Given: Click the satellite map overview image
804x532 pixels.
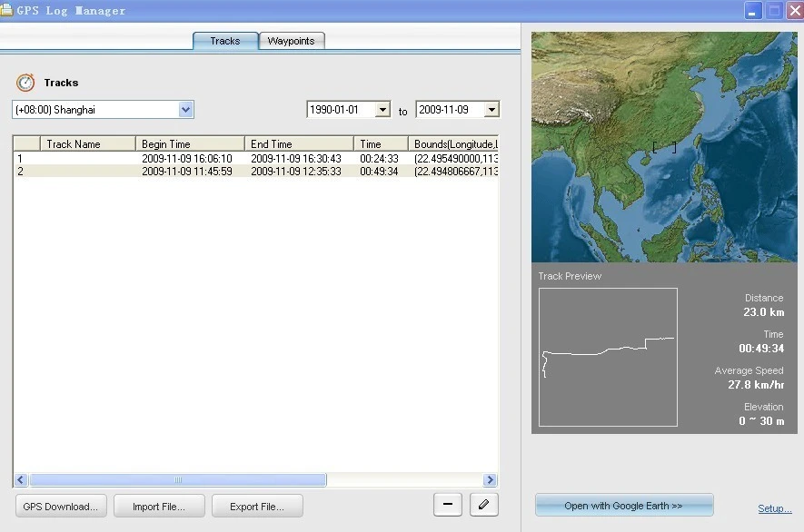Looking at the screenshot, I should tap(664, 147).
